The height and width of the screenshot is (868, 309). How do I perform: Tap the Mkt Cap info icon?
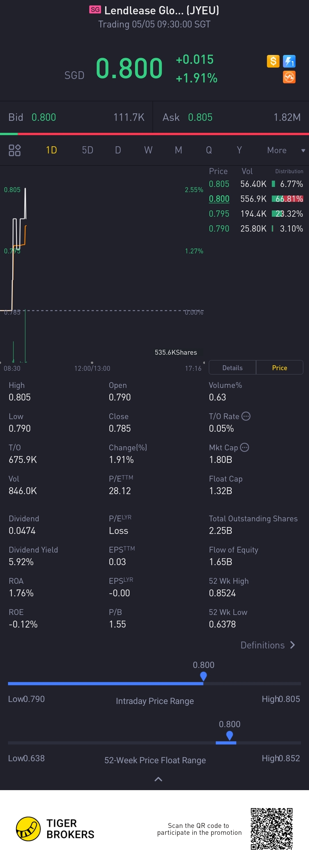pyautogui.click(x=245, y=447)
